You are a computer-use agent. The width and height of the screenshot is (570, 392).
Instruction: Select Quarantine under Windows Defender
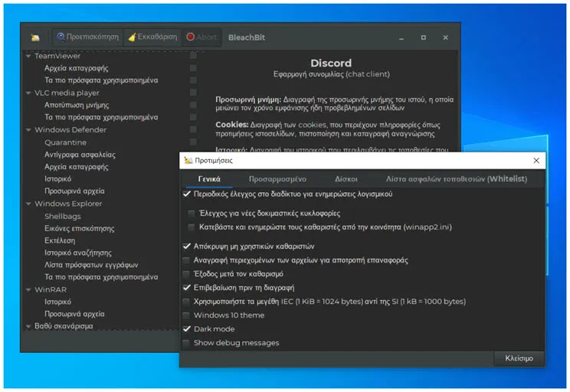(x=65, y=142)
